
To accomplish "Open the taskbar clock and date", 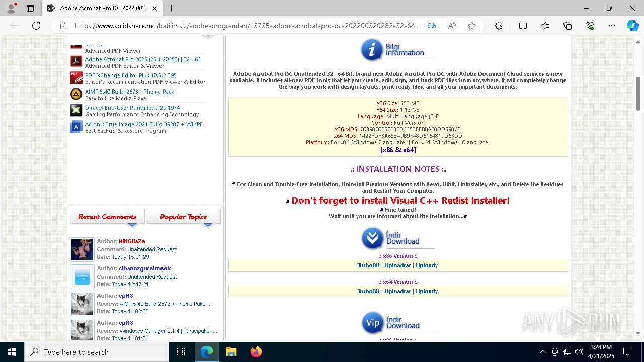I will point(601,352).
